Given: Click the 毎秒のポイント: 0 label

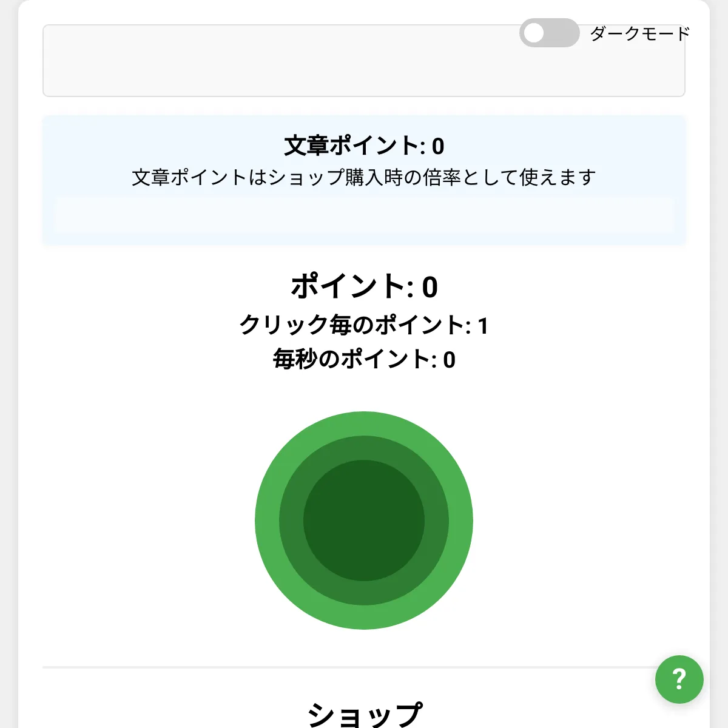Looking at the screenshot, I should 364,359.
